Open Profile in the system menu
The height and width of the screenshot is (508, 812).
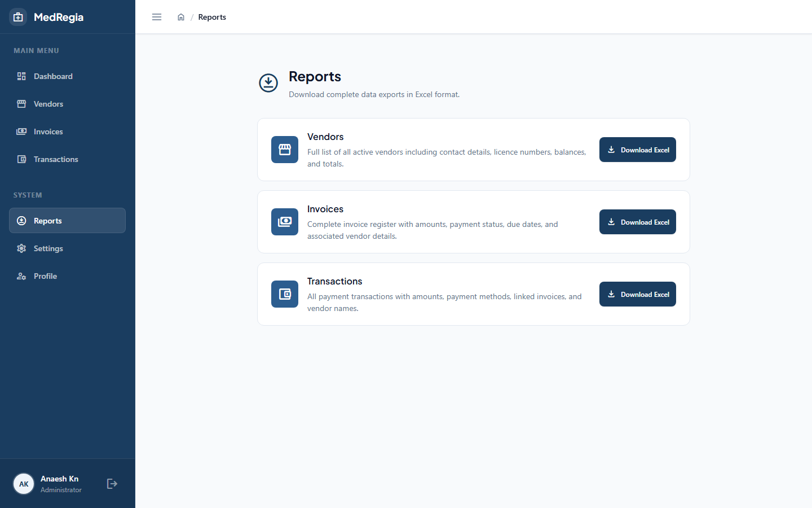(x=67, y=276)
